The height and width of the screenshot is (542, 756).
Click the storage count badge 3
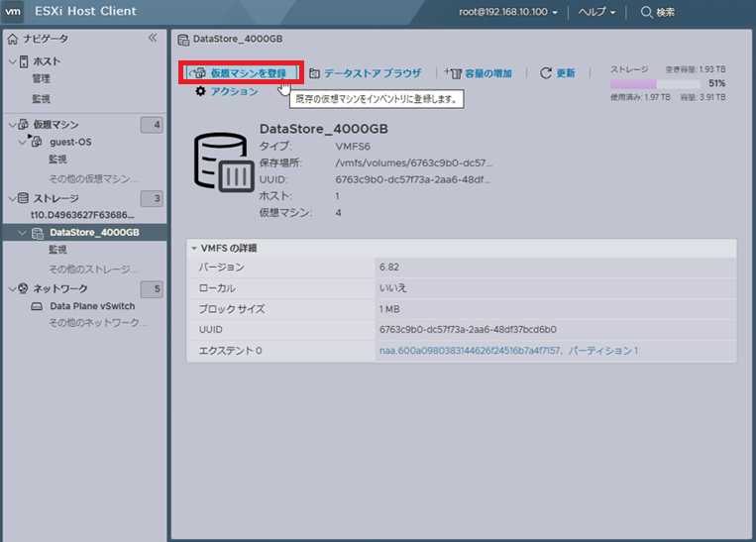coord(152,199)
